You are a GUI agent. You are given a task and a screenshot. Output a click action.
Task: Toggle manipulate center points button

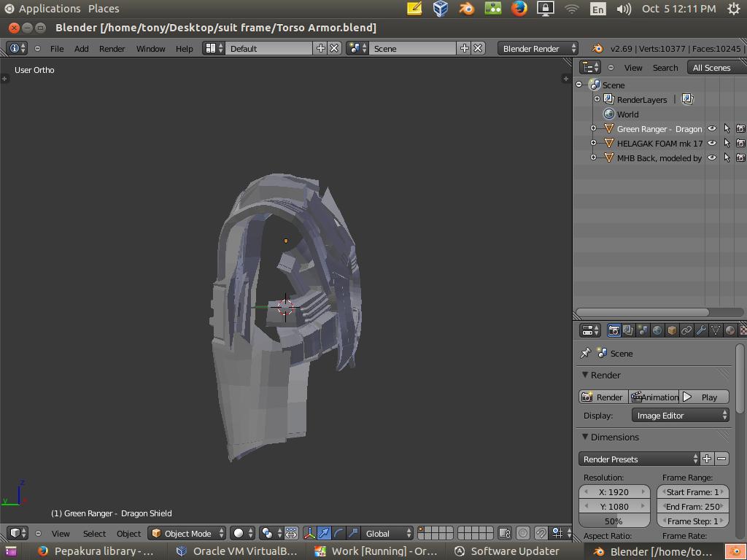coord(292,533)
